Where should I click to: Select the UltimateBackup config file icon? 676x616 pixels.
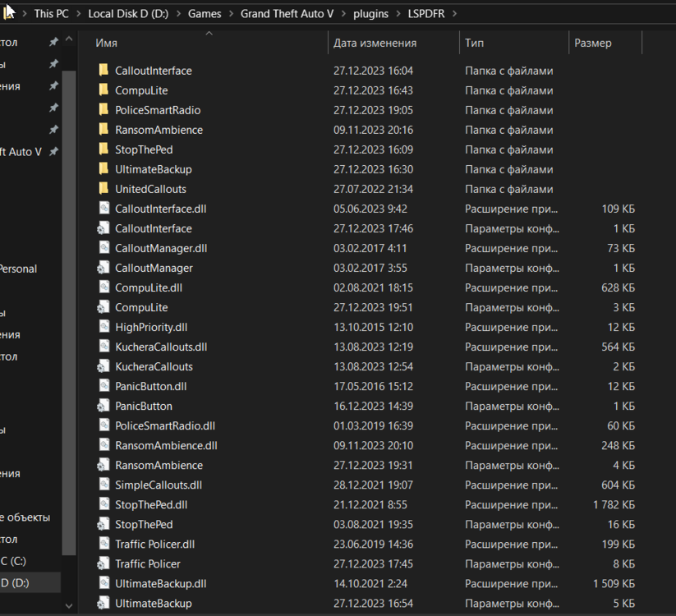[x=103, y=603]
